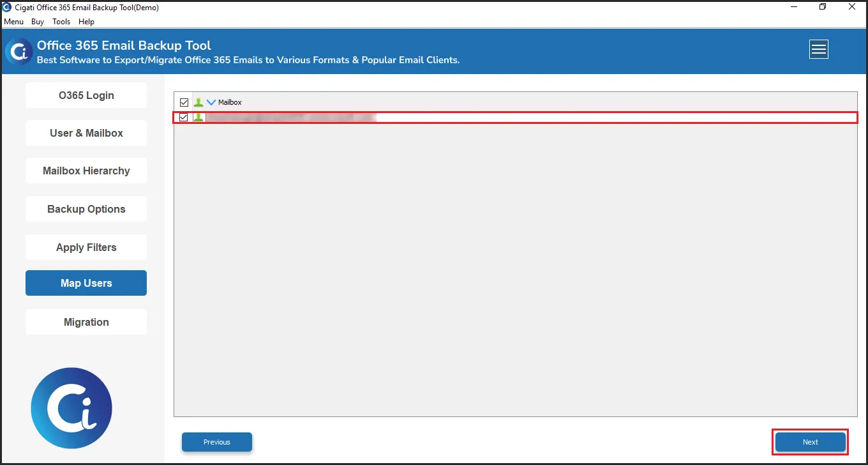Click the Cigati logo in the header banner
The width and height of the screenshot is (868, 465).
(x=20, y=52)
